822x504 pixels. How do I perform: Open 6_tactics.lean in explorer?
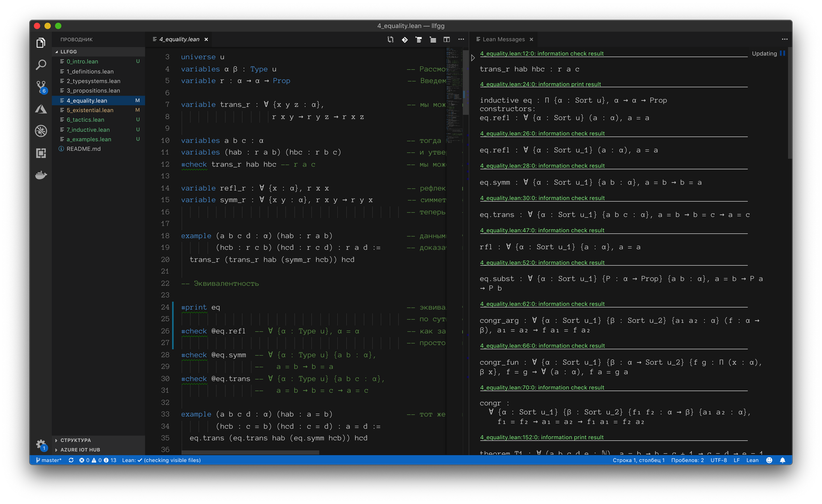point(98,120)
